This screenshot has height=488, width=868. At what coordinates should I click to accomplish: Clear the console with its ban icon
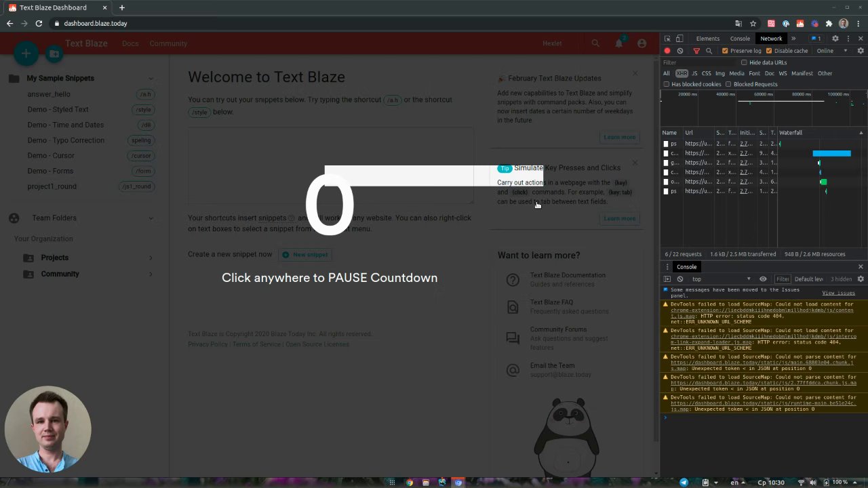680,279
